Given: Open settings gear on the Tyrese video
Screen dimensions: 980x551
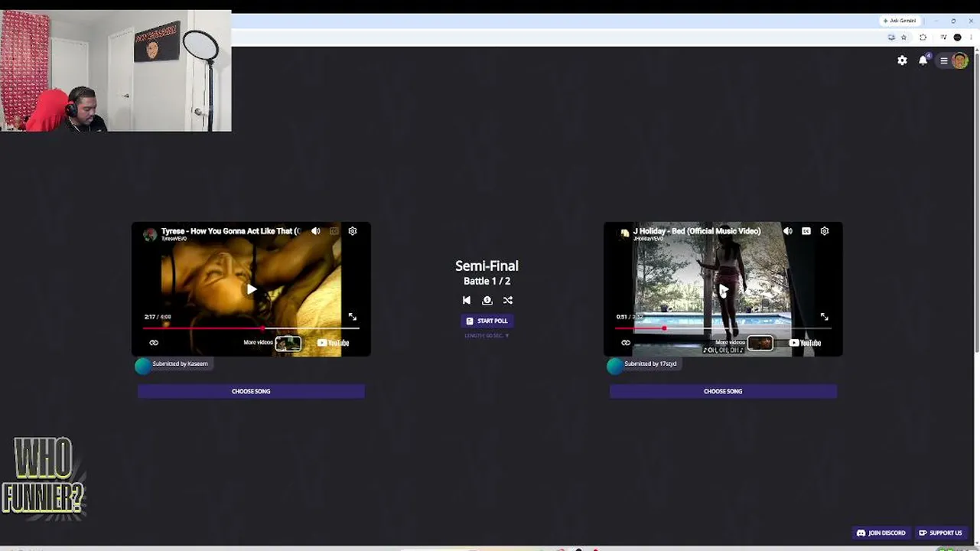Looking at the screenshot, I should click(x=353, y=231).
